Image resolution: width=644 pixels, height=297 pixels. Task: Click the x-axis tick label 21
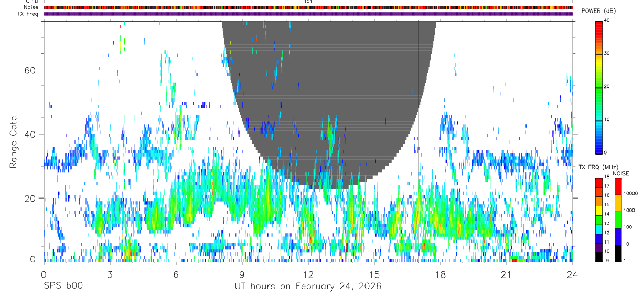coord(507,274)
